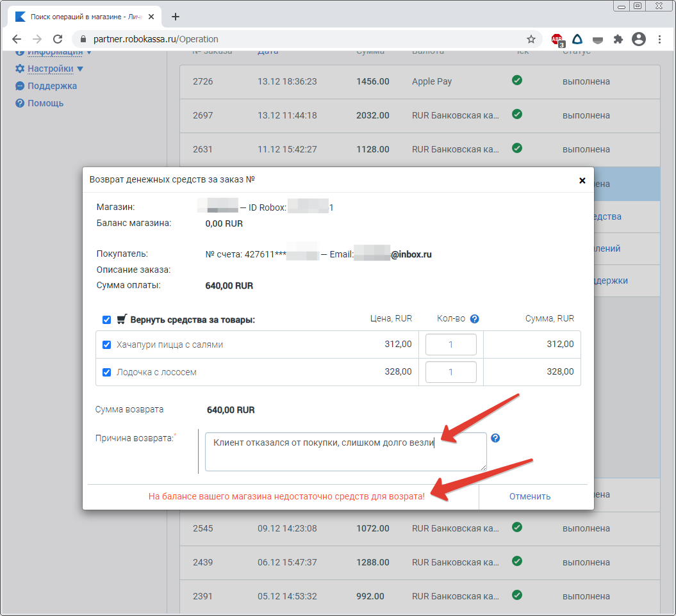Uncheck 'Лодочка с лососем' item
The image size is (676, 616).
pyautogui.click(x=107, y=372)
